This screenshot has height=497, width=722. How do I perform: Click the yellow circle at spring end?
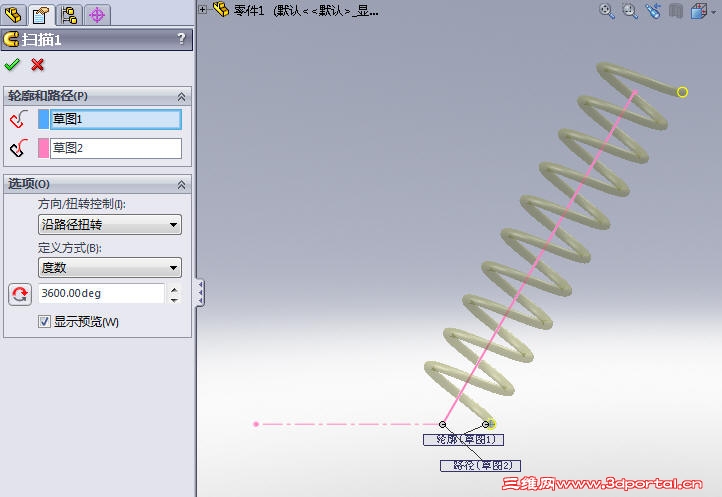[x=682, y=92]
